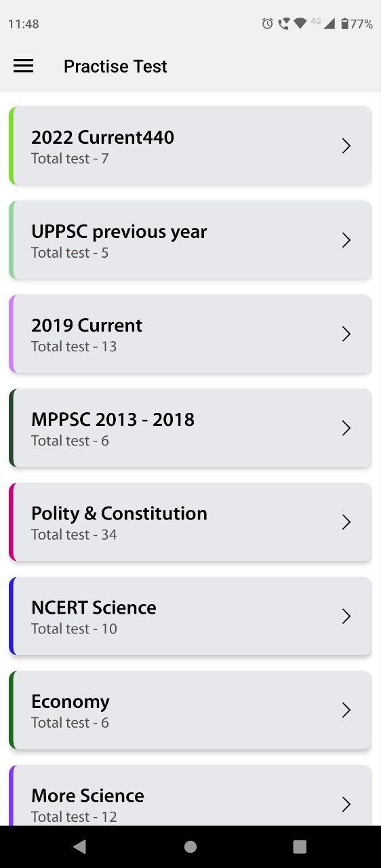Select the Economy test category title
Viewport: 381px width, 868px height.
(x=71, y=701)
